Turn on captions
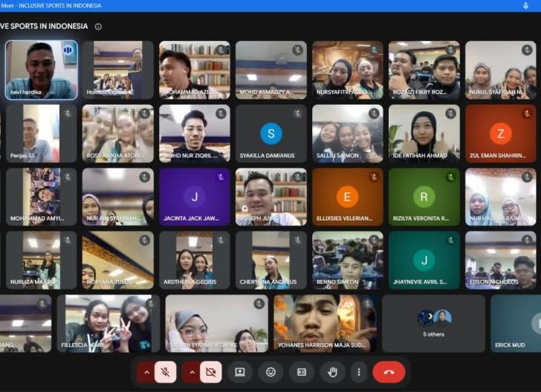This screenshot has width=541, height=392. [302, 372]
